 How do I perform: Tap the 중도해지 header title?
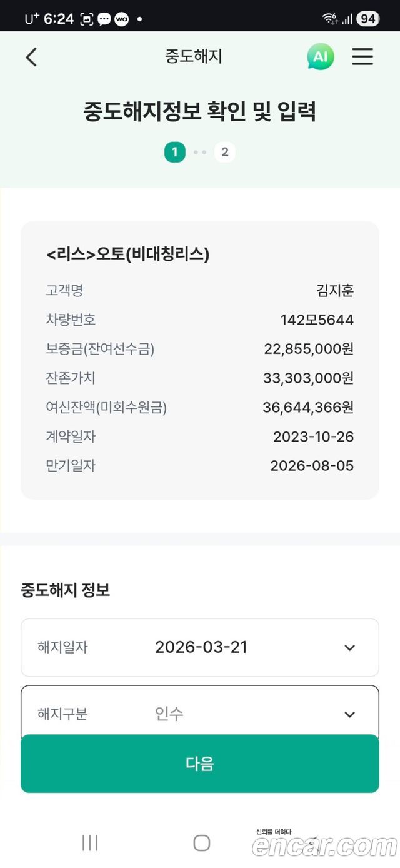pyautogui.click(x=194, y=57)
